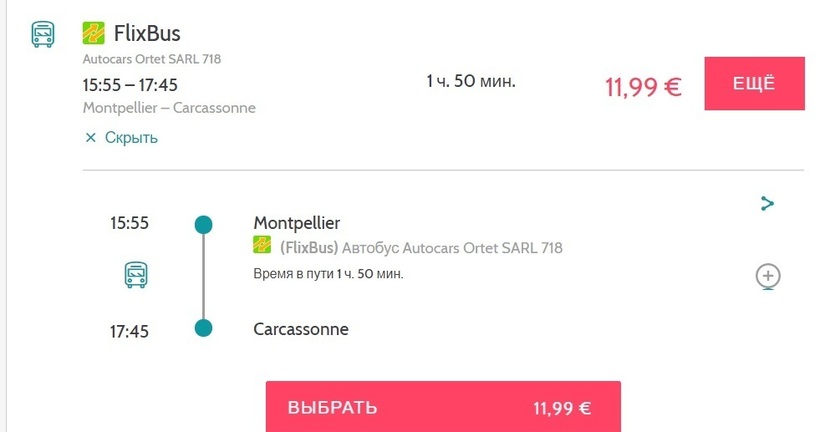820x432 pixels.
Task: Open more options with ЕЩЁ button
Action: click(x=754, y=84)
